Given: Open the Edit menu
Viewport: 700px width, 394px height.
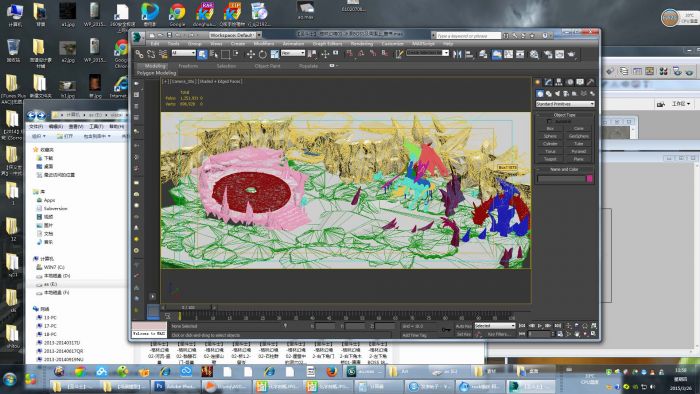Looking at the screenshot, I should [155, 44].
